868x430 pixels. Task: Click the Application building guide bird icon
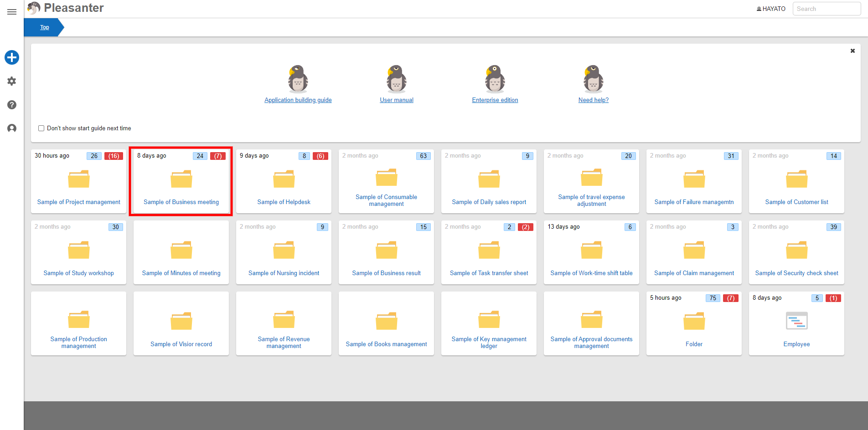(x=298, y=78)
